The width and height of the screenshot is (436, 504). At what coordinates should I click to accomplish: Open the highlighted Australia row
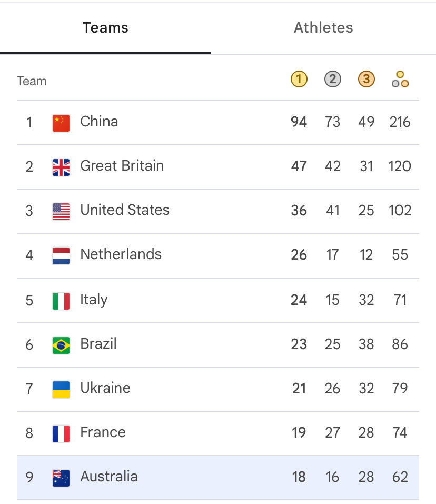coord(218,478)
